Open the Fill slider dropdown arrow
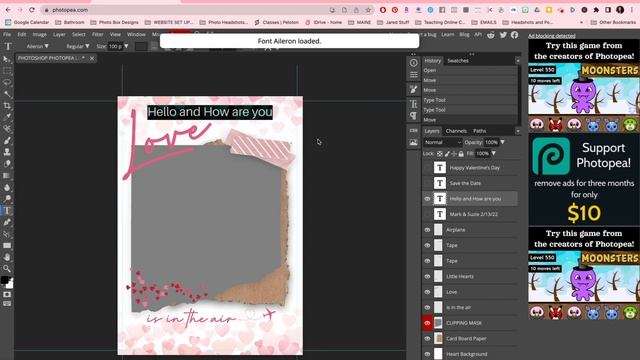This screenshot has height=360, width=640. click(493, 154)
